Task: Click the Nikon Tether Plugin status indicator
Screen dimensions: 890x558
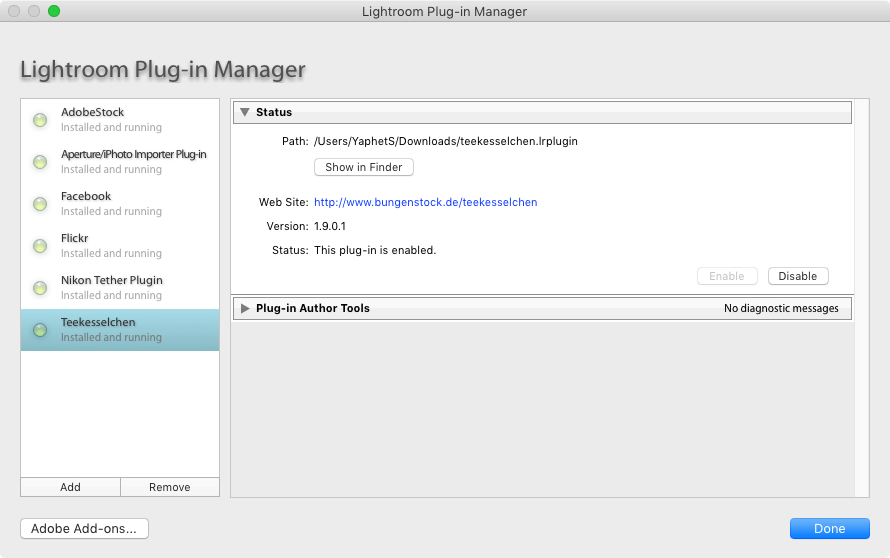Action: (x=40, y=288)
